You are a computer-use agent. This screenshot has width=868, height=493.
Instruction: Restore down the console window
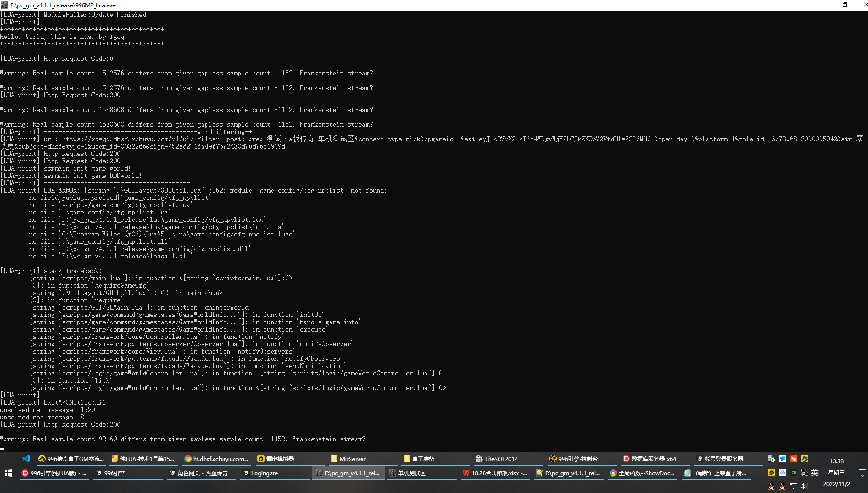tap(845, 5)
